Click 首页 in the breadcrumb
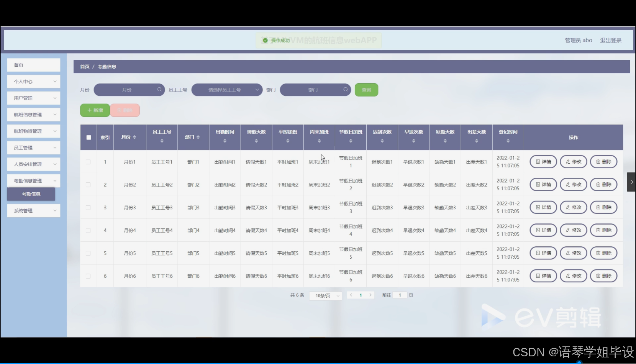Viewport: 636px width, 364px height. [x=85, y=67]
